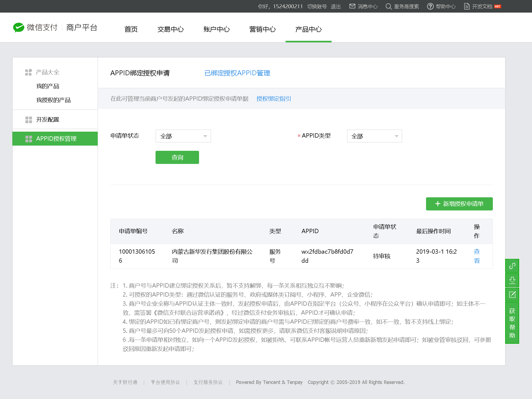Open 开发配置 in the sidebar
Image resolution: width=532 pixels, height=399 pixels.
pos(48,120)
